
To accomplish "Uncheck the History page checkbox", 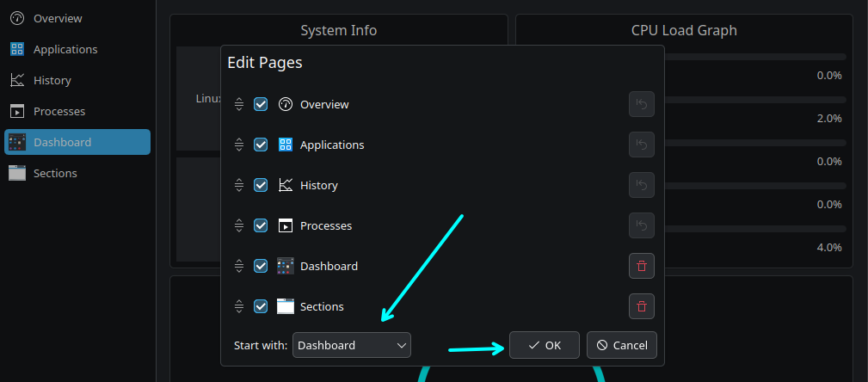I will (x=261, y=185).
